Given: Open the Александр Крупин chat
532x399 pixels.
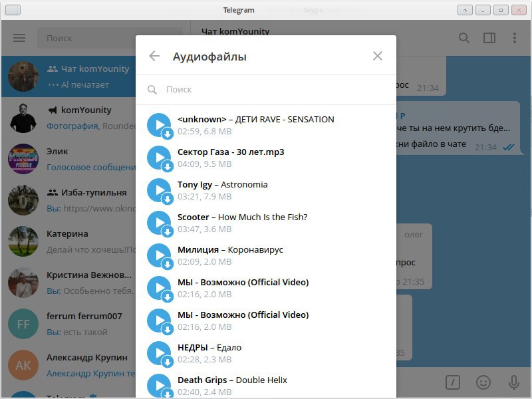Looking at the screenshot, I should click(x=68, y=365).
